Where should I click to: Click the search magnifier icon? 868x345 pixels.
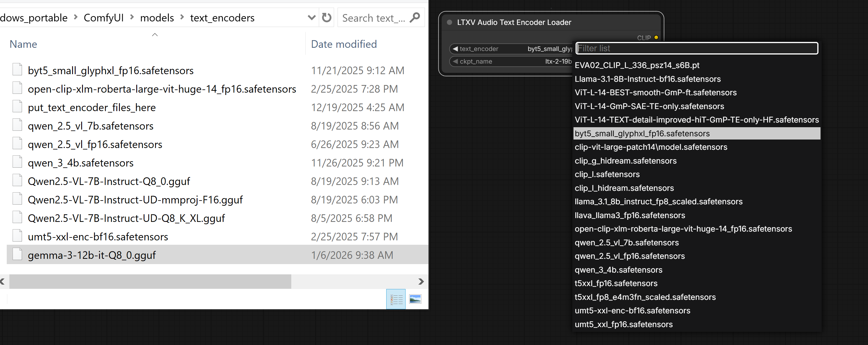(x=415, y=18)
